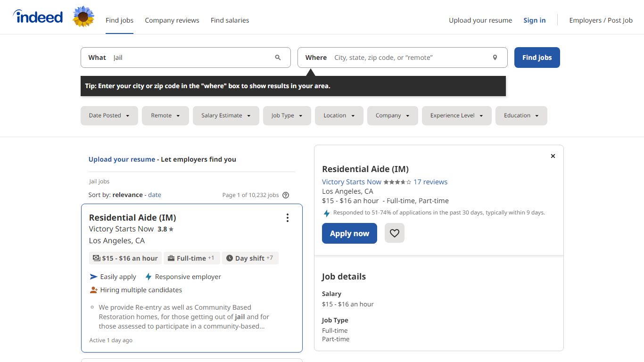This screenshot has height=362, width=644.
Task: Sort results by date
Action: pos(155,195)
